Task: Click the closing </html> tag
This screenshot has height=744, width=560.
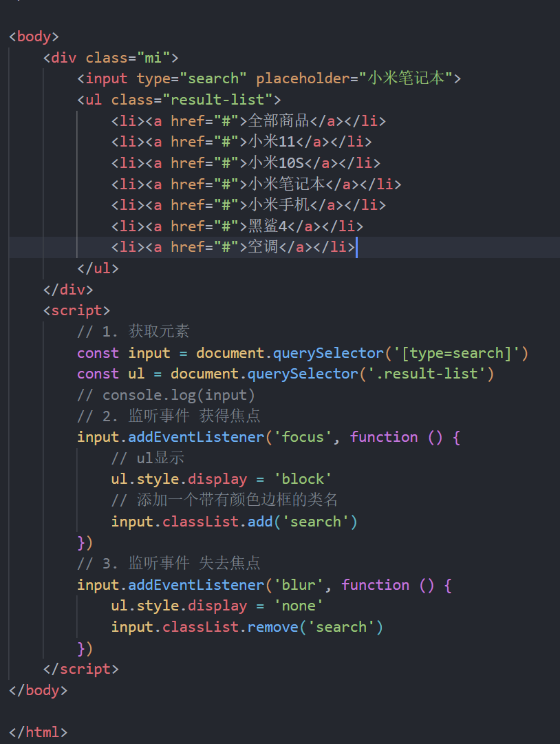Action: coord(38,732)
